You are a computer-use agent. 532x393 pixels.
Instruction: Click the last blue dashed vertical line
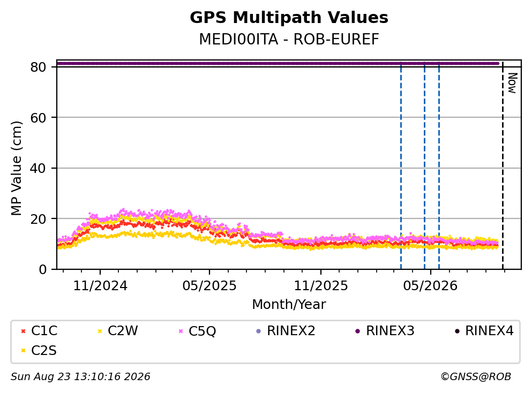pos(439,165)
